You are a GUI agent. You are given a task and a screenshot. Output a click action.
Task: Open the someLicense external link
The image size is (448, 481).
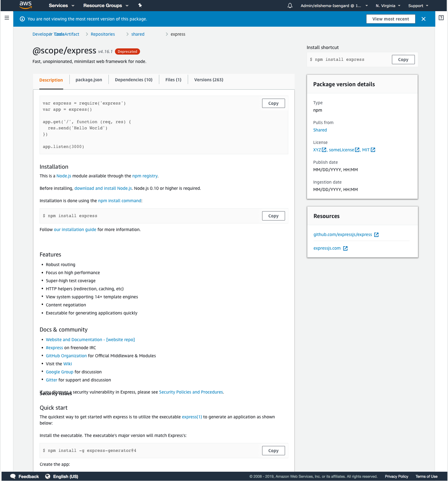344,150
